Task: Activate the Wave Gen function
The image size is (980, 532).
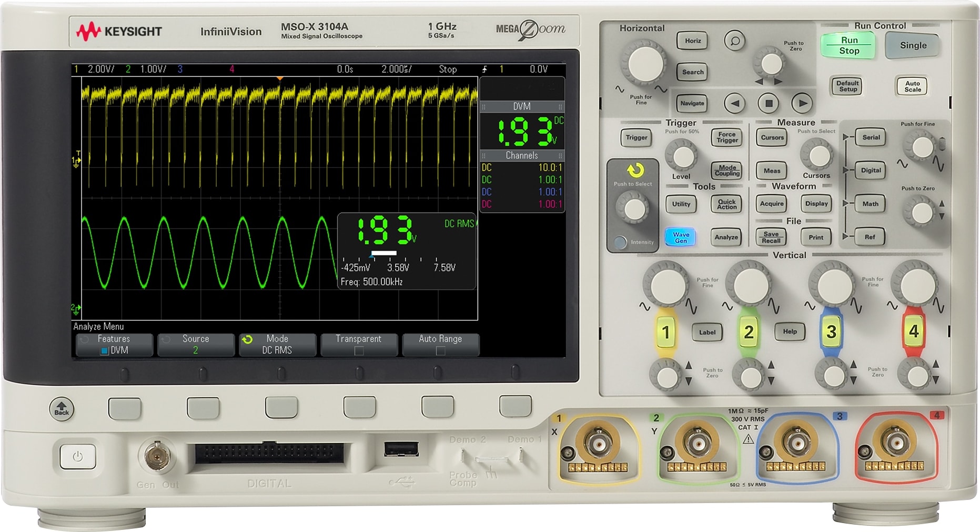Action: point(680,237)
